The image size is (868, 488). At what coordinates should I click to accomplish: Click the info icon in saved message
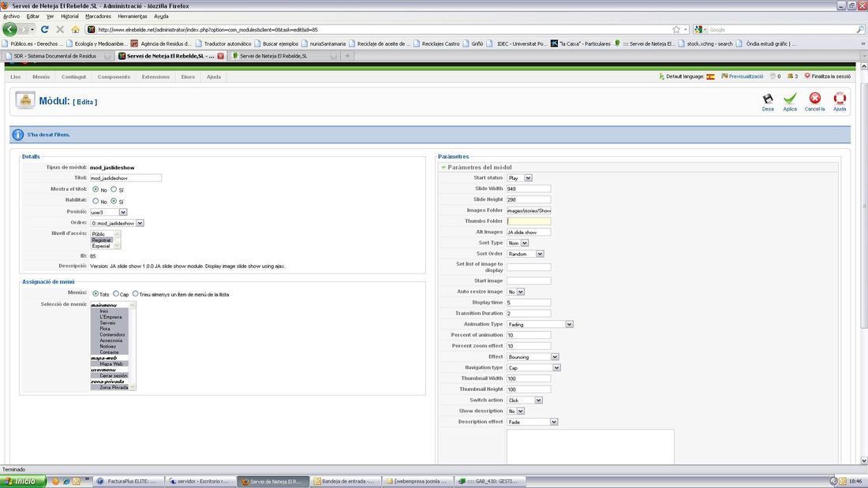click(x=18, y=135)
